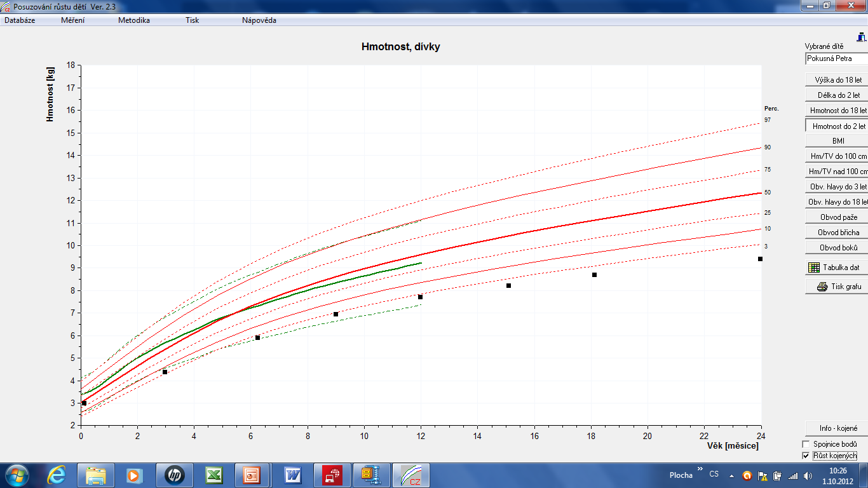This screenshot has width=868, height=488.
Task: Click the data point at 3 months
Action: pyautogui.click(x=165, y=372)
